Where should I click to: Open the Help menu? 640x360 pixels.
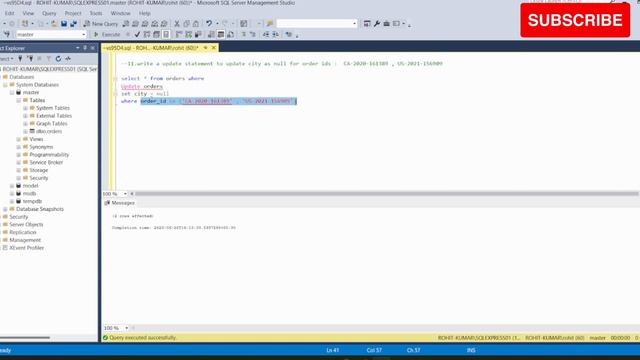(x=144, y=13)
